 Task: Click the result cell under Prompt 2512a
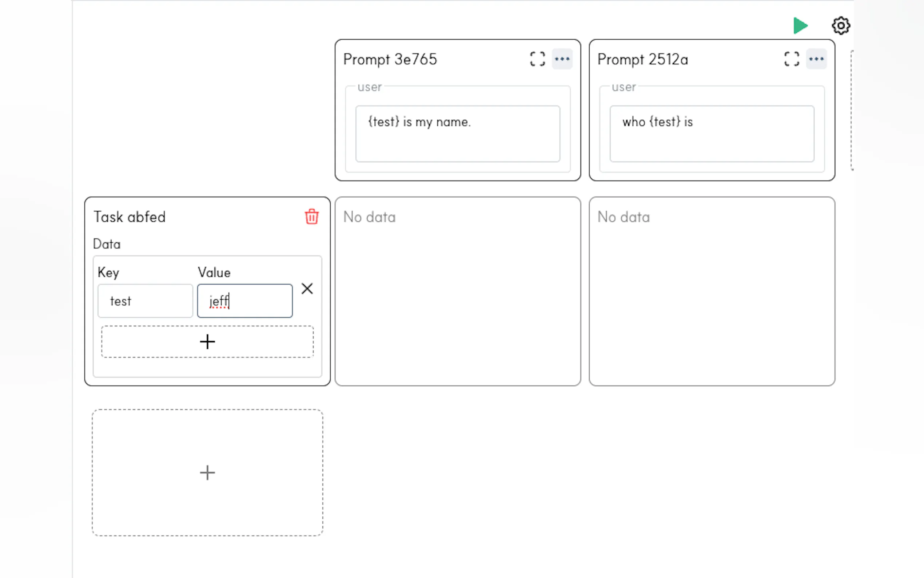click(x=712, y=291)
